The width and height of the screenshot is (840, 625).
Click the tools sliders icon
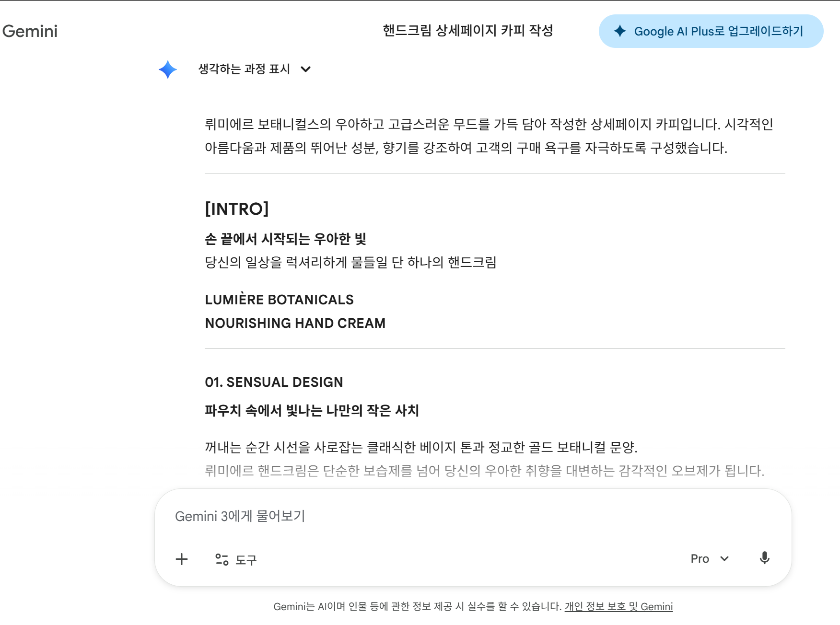click(222, 559)
